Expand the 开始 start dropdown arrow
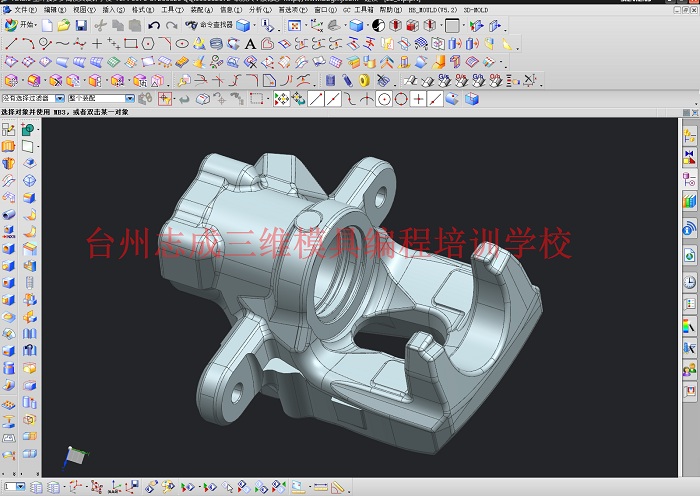The height and width of the screenshot is (496, 700). click(36, 25)
